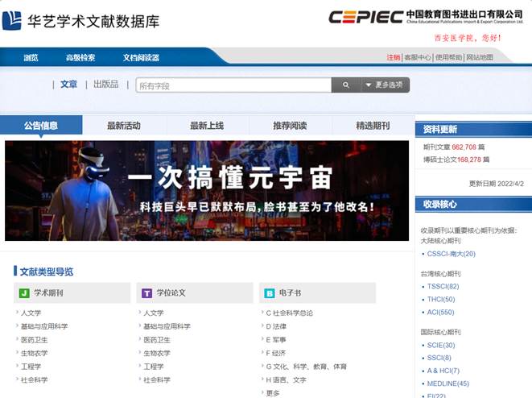
Task: Open the ACI(550) link
Action: coord(441,312)
